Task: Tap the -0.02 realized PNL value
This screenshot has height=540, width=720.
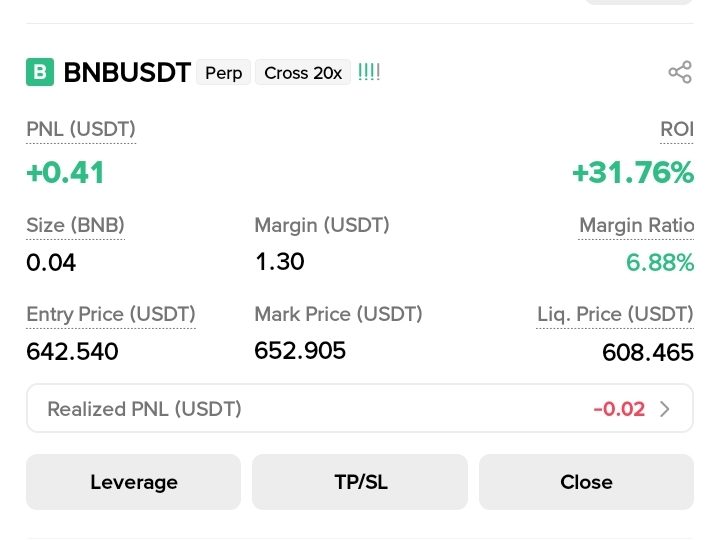Action: click(619, 409)
